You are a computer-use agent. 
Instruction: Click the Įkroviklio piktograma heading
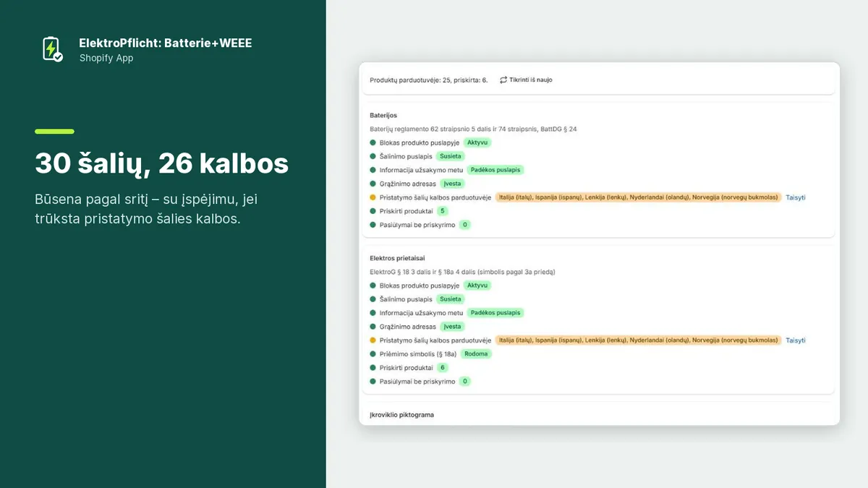coord(401,415)
